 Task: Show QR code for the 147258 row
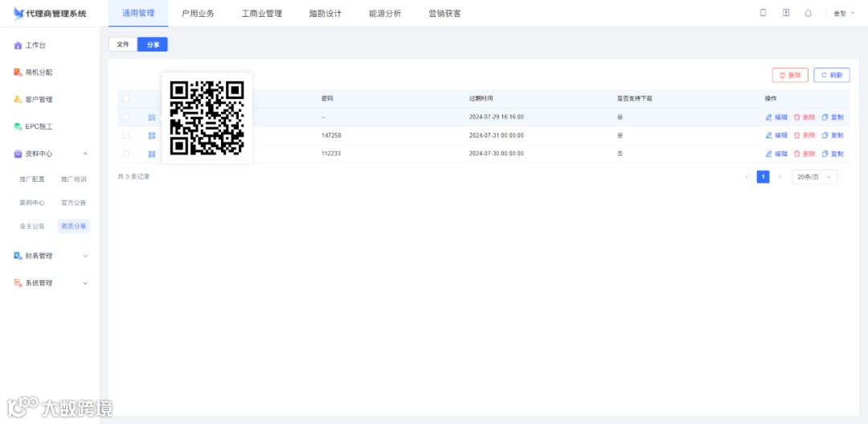click(152, 136)
